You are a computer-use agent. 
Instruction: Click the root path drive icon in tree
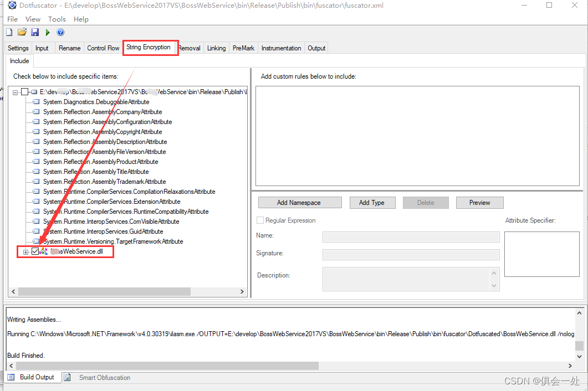(x=34, y=92)
